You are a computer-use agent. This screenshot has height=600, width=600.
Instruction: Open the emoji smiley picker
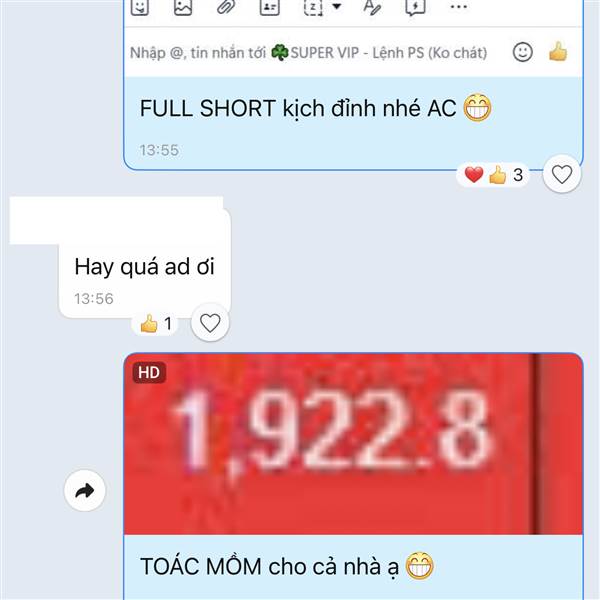coord(523,52)
